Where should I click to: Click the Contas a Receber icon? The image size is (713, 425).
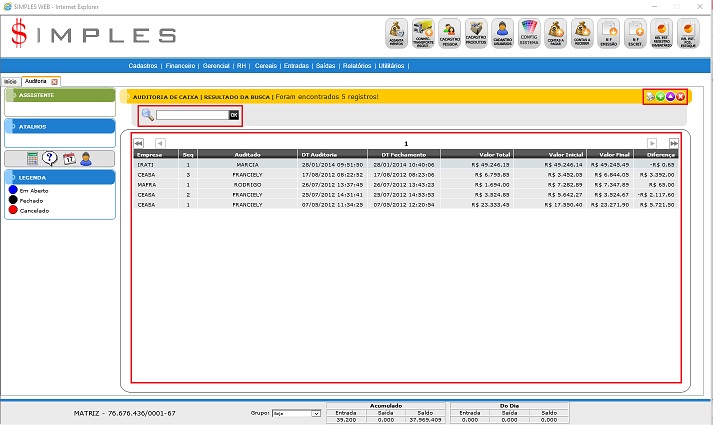point(583,34)
